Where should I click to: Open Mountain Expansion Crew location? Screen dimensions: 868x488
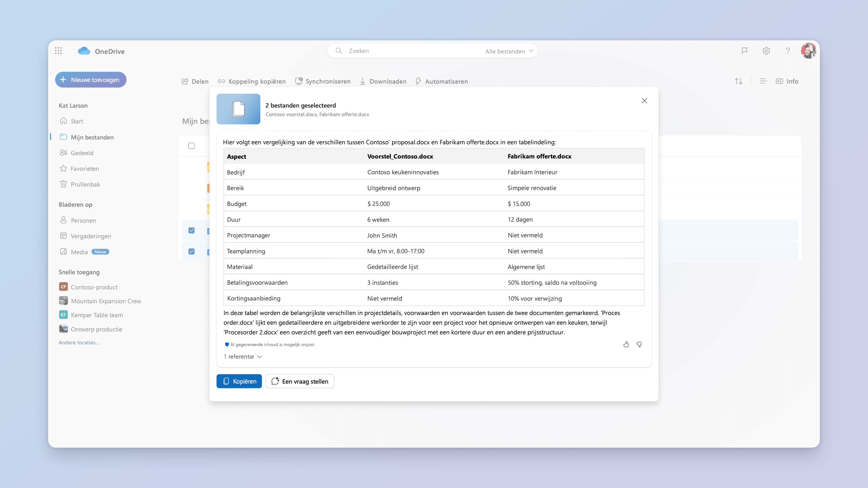(x=100, y=301)
